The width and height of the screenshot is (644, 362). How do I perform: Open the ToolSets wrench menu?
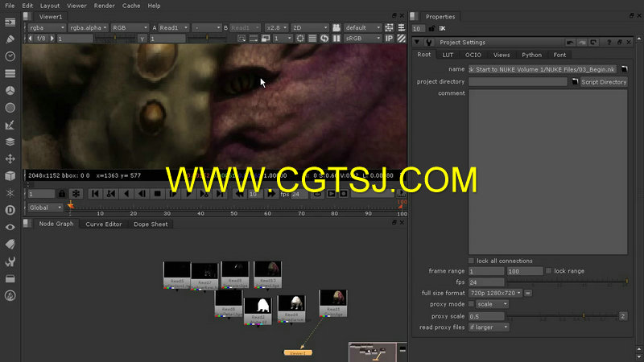click(x=10, y=261)
